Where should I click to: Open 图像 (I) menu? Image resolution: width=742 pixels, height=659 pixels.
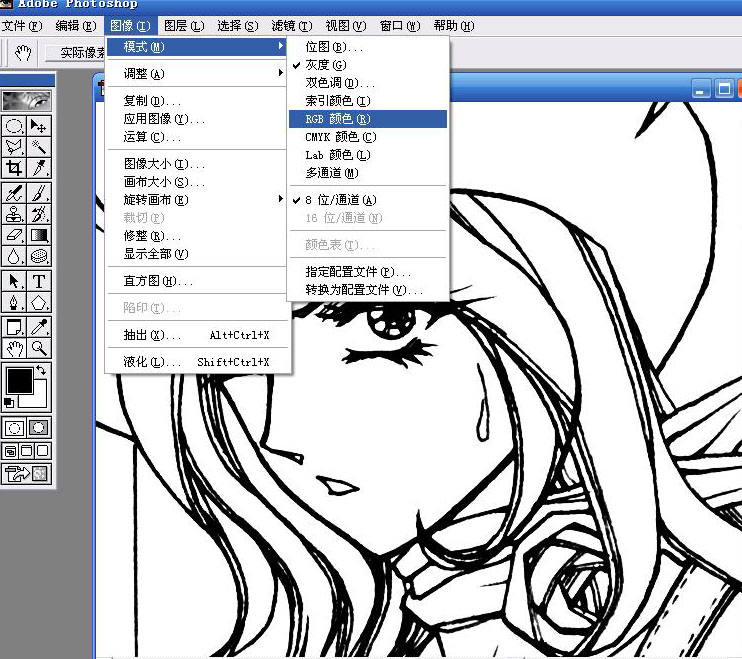130,26
